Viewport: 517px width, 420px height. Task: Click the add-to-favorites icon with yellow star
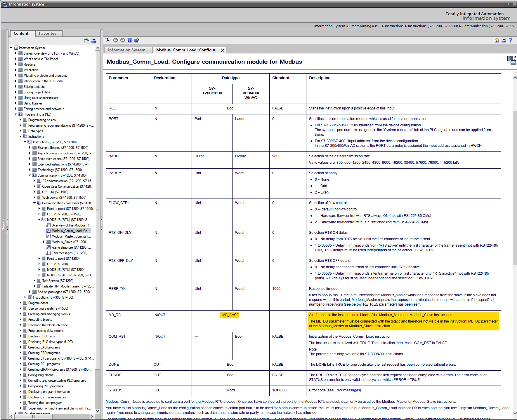(137, 40)
